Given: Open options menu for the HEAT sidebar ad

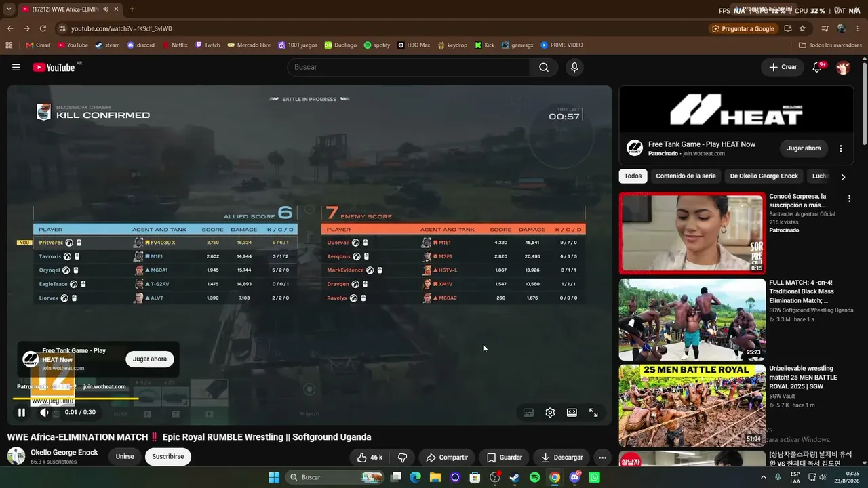Looking at the screenshot, I should [841, 148].
